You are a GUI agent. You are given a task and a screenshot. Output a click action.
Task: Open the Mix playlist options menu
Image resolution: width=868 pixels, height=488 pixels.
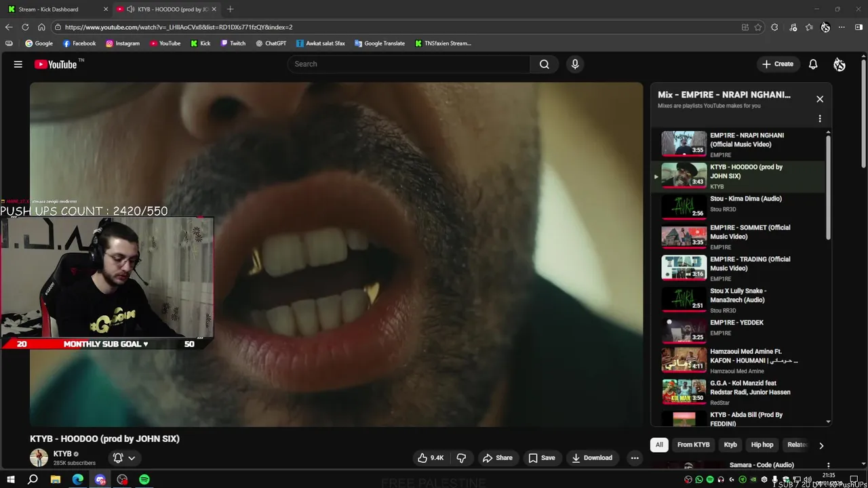(x=820, y=119)
